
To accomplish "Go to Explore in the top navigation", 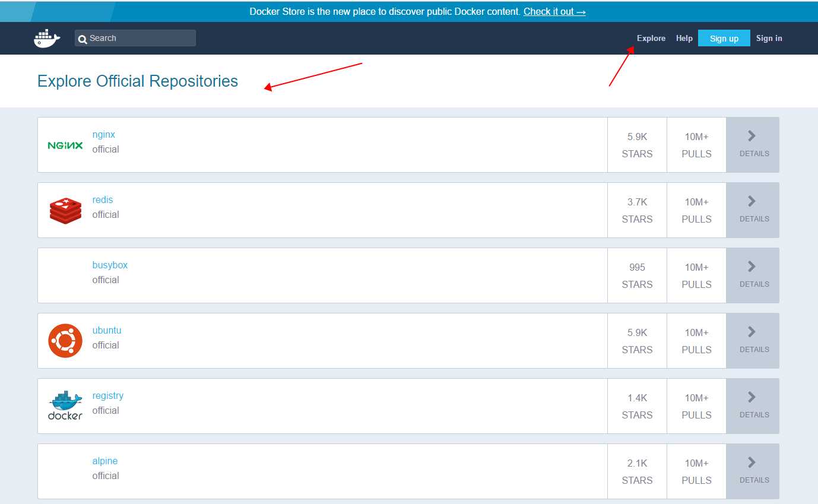I will [651, 38].
